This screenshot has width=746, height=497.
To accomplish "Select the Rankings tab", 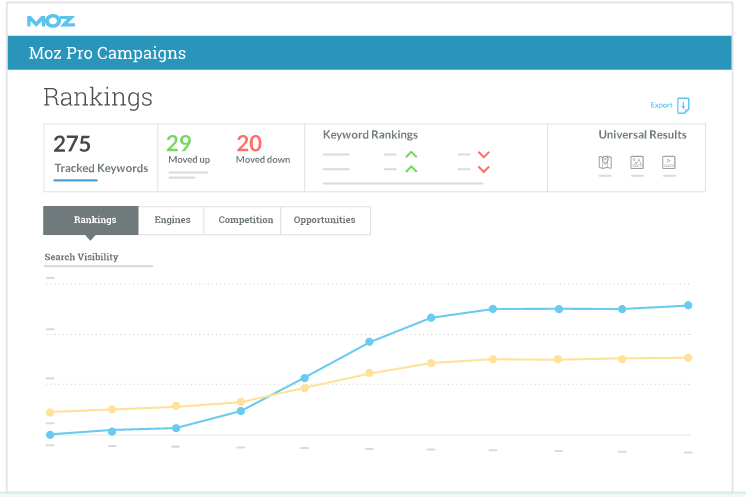I will coord(91,220).
